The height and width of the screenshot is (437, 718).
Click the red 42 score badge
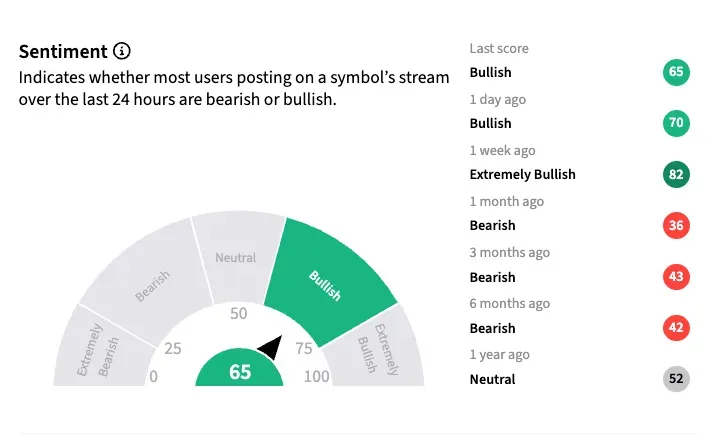tap(676, 328)
